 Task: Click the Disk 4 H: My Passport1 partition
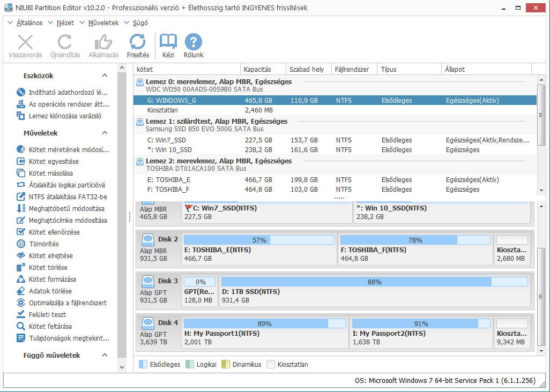pos(265,334)
